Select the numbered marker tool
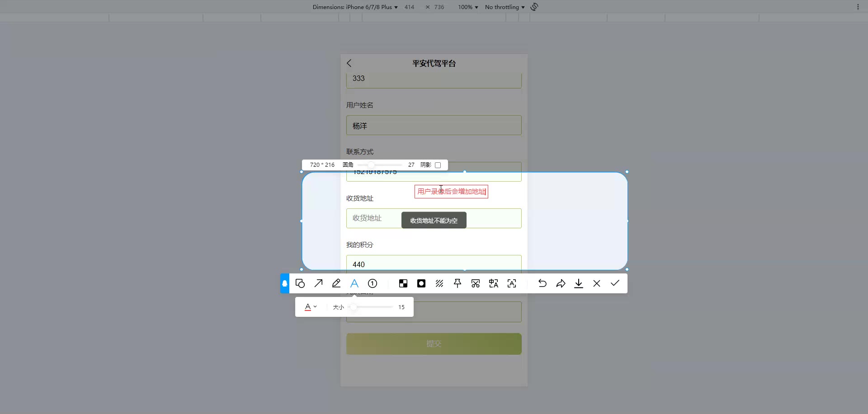Viewport: 868px width, 414px height. (373, 283)
